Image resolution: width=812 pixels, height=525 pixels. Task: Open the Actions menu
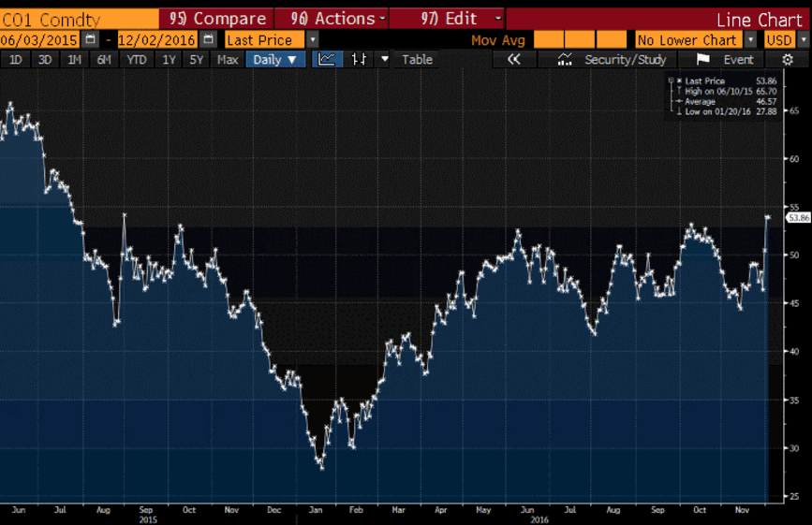point(332,19)
